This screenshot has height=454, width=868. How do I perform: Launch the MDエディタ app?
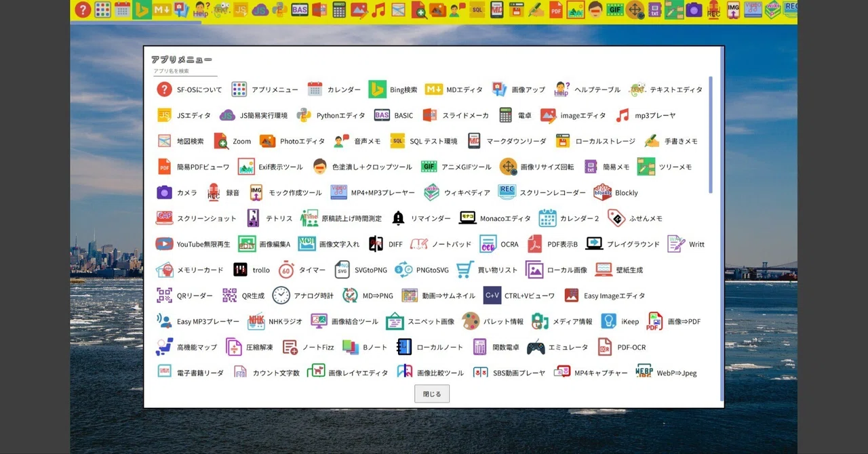click(x=454, y=89)
